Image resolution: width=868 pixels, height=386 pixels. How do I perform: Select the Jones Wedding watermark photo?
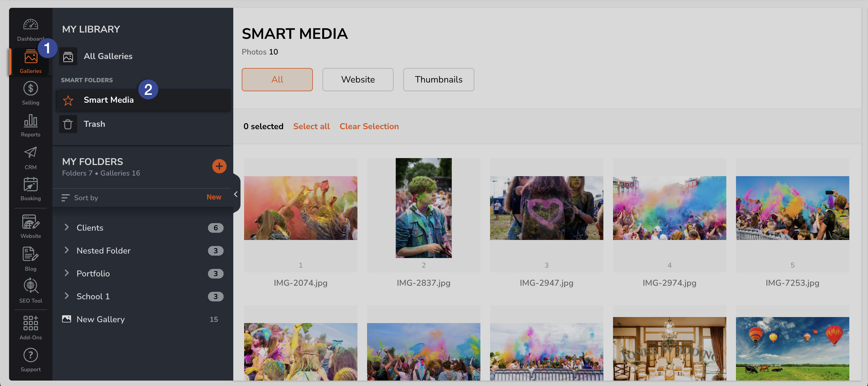pos(669,349)
